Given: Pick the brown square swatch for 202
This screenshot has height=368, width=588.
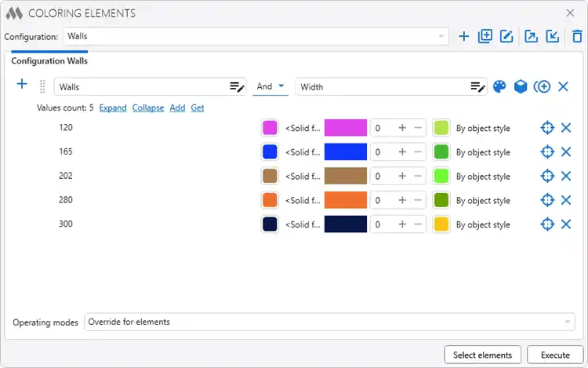Looking at the screenshot, I should [270, 176].
